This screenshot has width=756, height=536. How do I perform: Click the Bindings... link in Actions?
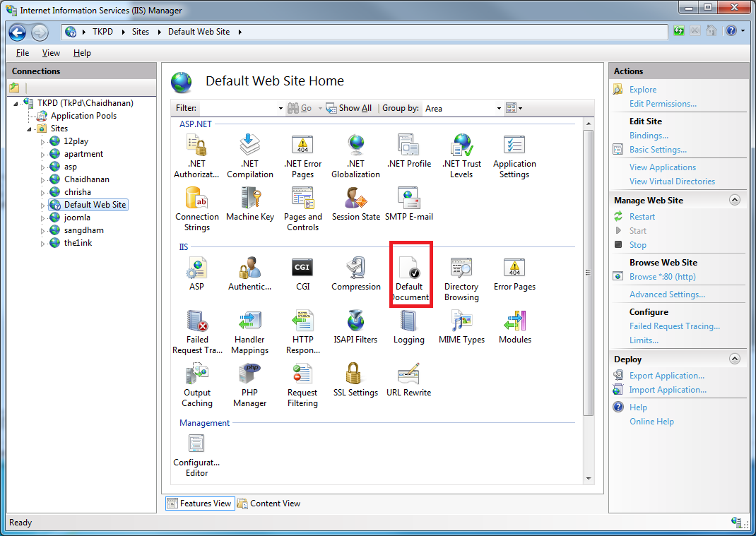click(649, 136)
